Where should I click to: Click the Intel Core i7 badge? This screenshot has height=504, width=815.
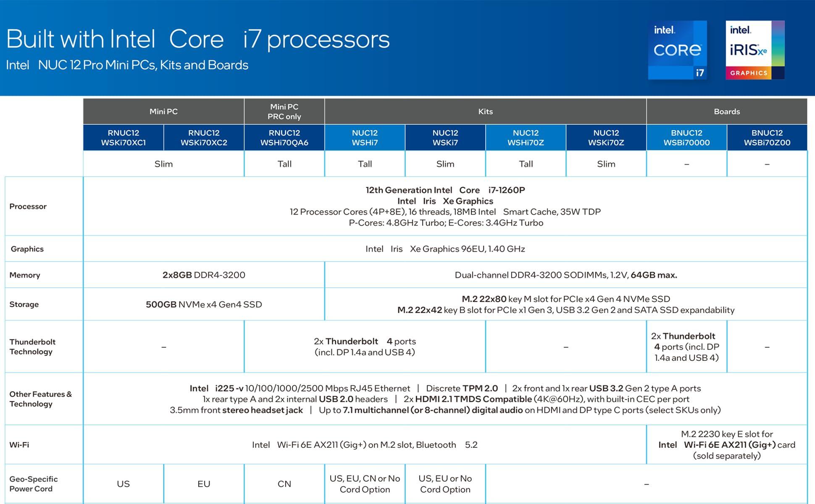(677, 50)
